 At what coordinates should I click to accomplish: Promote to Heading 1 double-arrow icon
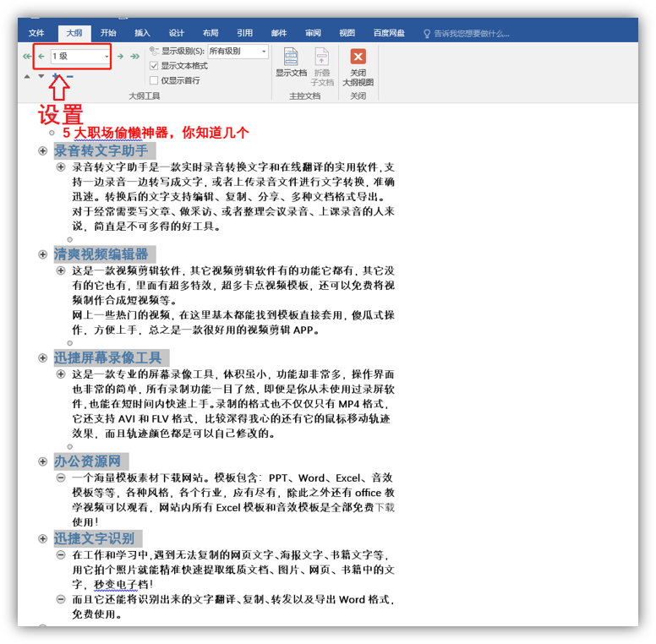(27, 56)
